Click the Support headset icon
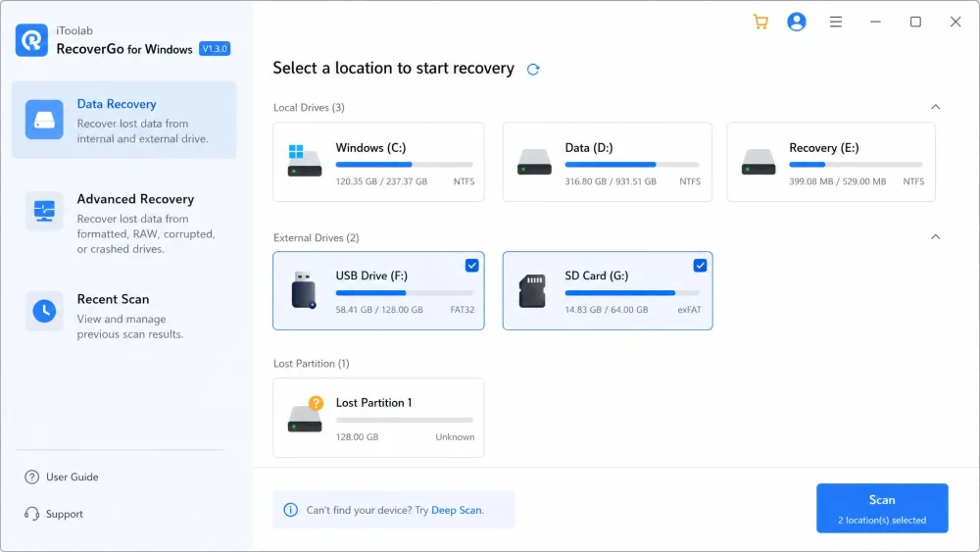This screenshot has width=980, height=552. click(32, 514)
